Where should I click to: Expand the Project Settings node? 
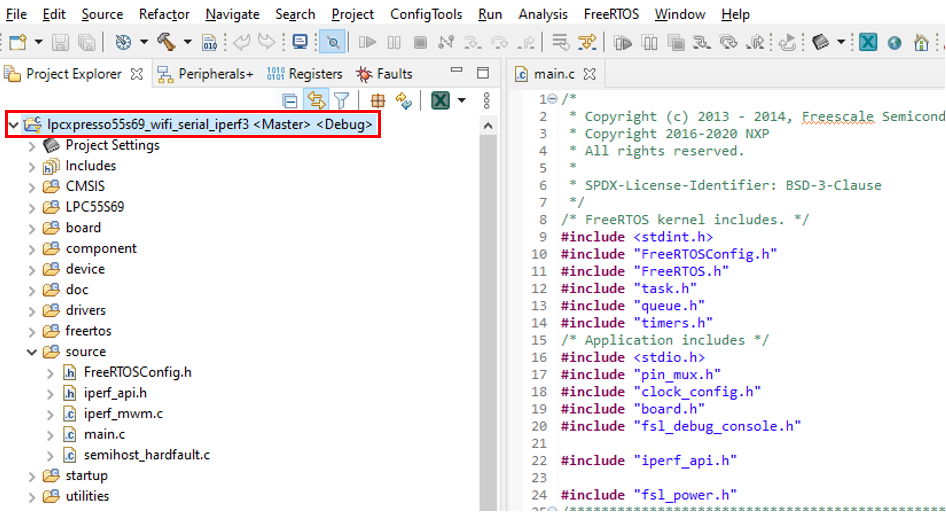[32, 145]
